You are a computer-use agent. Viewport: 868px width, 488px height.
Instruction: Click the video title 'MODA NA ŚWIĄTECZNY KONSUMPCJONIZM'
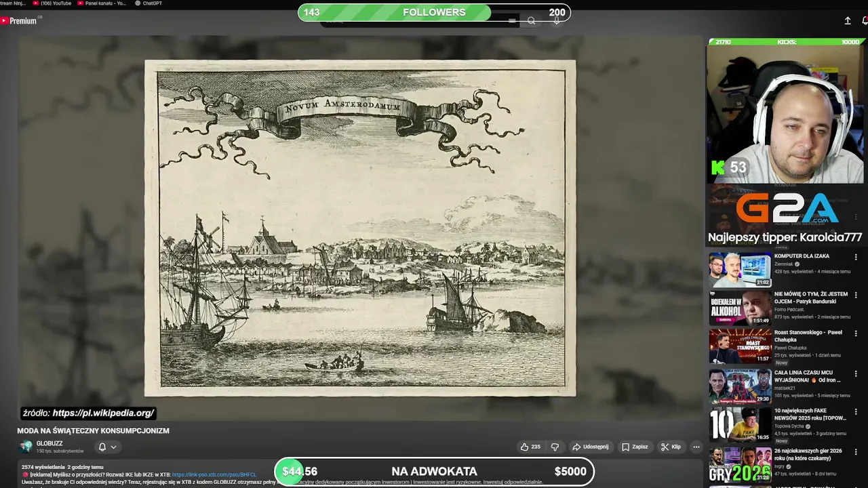click(x=93, y=430)
